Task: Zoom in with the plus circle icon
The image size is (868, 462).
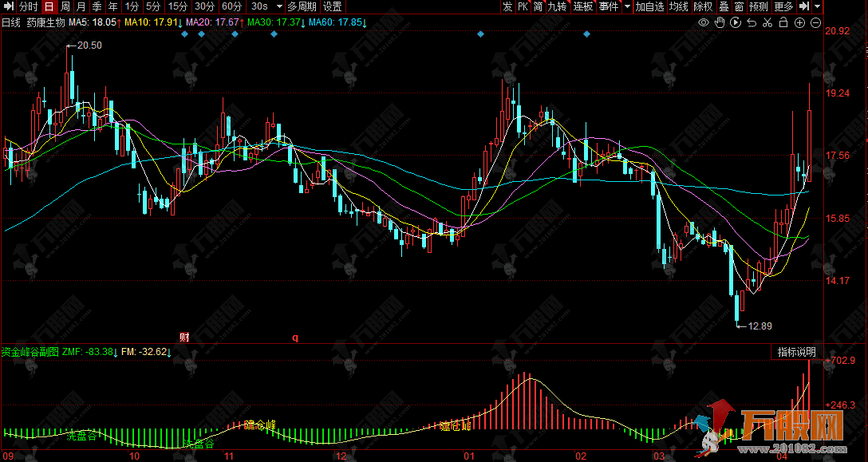Action: pyautogui.click(x=800, y=22)
